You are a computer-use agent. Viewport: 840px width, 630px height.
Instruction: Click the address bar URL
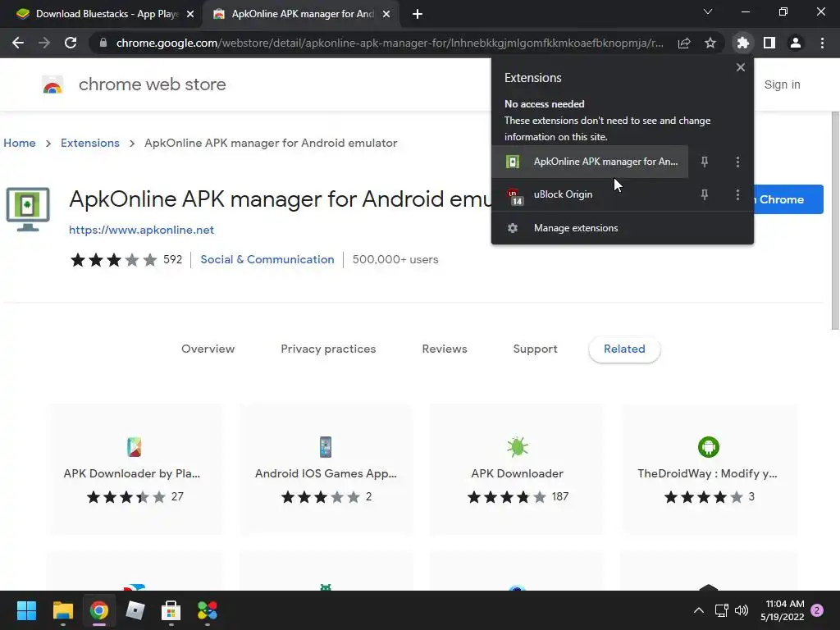click(x=390, y=43)
